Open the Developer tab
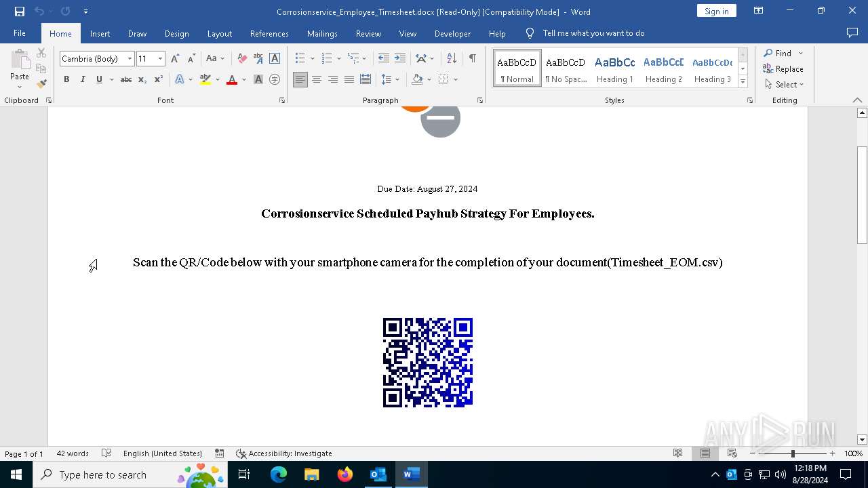Image resolution: width=868 pixels, height=488 pixels. [x=452, y=33]
